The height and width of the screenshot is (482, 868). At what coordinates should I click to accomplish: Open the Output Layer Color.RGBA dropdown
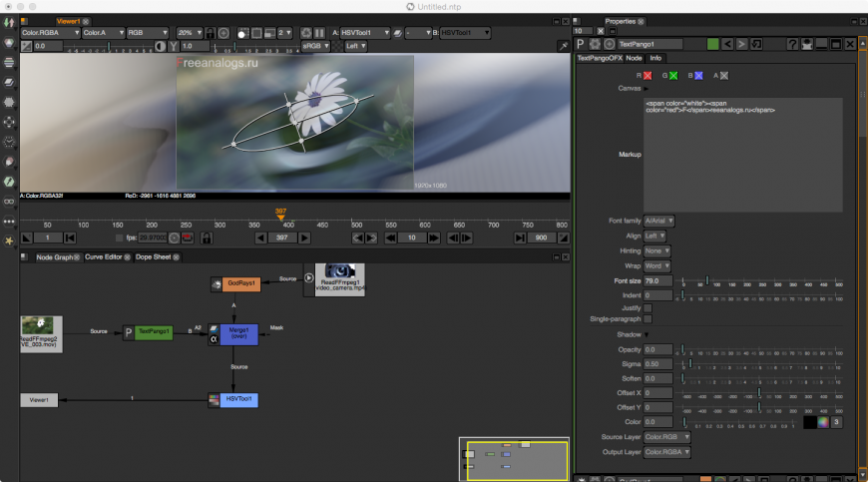pyautogui.click(x=667, y=452)
